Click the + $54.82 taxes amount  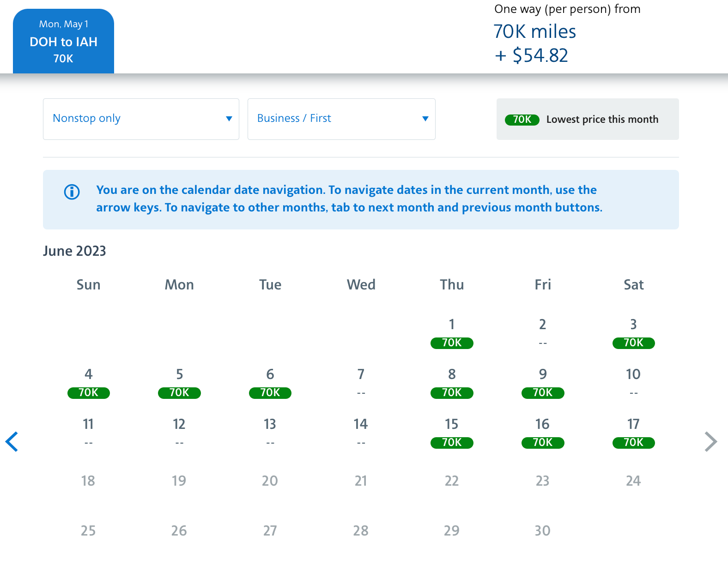coord(531,55)
